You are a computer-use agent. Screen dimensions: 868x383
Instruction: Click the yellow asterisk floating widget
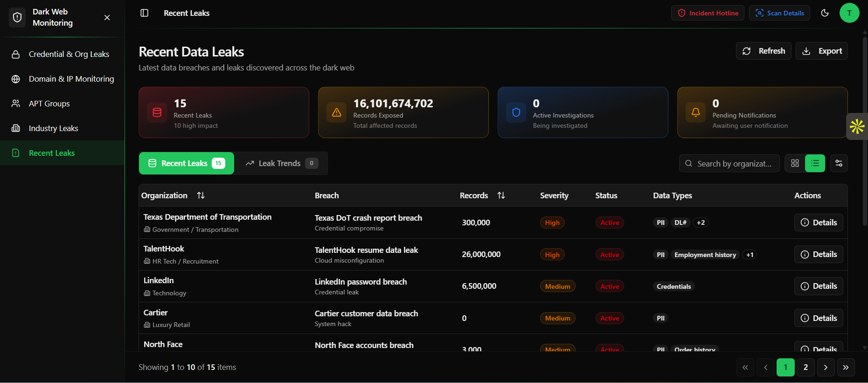(857, 126)
